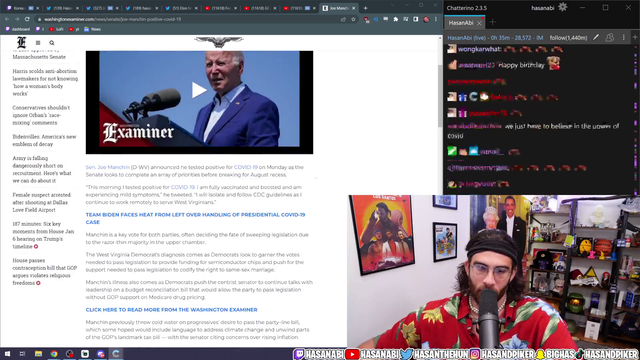Image resolution: width=640 pixels, height=360 pixels.
Task: Click follow(1,440m) mode label
Action: point(568,38)
